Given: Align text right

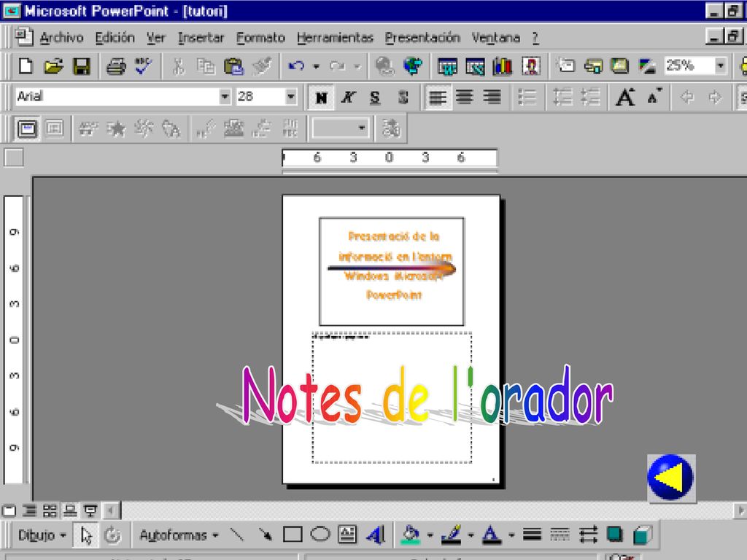Looking at the screenshot, I should [492, 98].
